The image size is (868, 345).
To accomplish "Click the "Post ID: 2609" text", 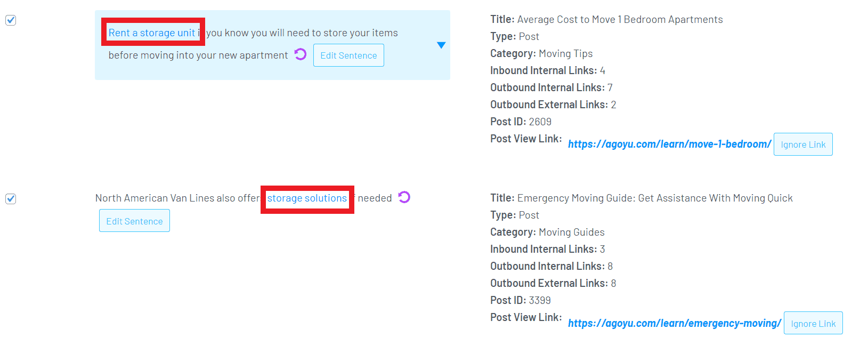I will [x=521, y=122].
